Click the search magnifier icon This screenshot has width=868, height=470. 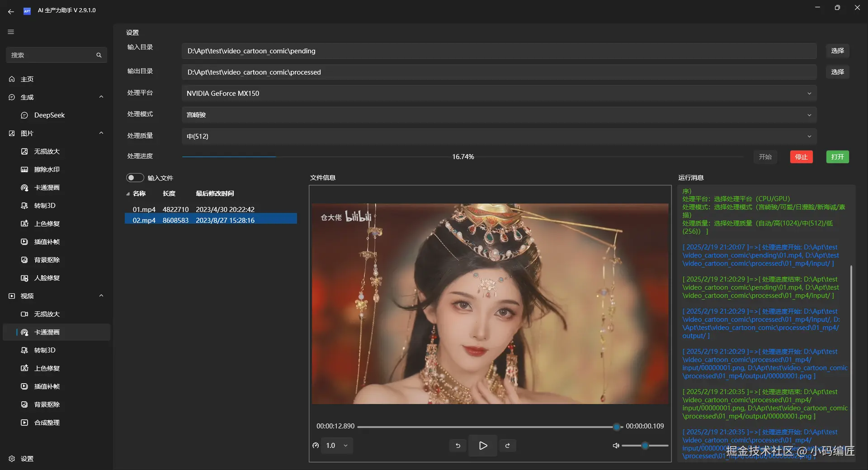click(x=99, y=55)
